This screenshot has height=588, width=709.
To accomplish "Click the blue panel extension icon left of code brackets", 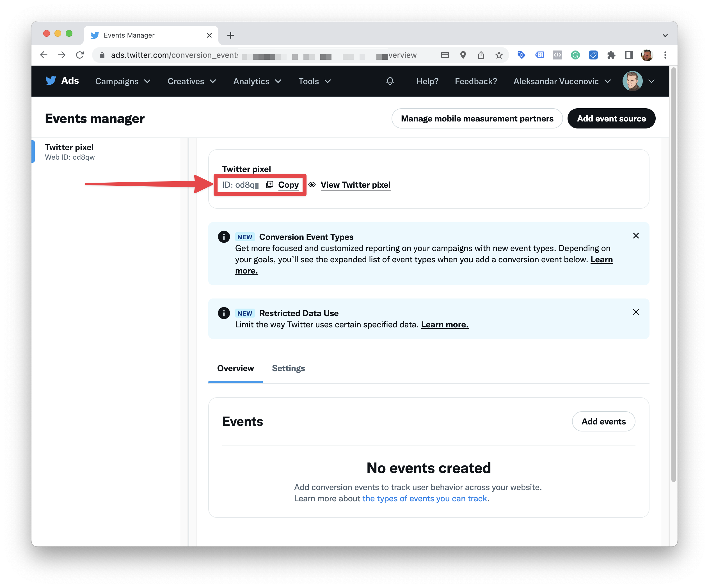I will coord(539,55).
